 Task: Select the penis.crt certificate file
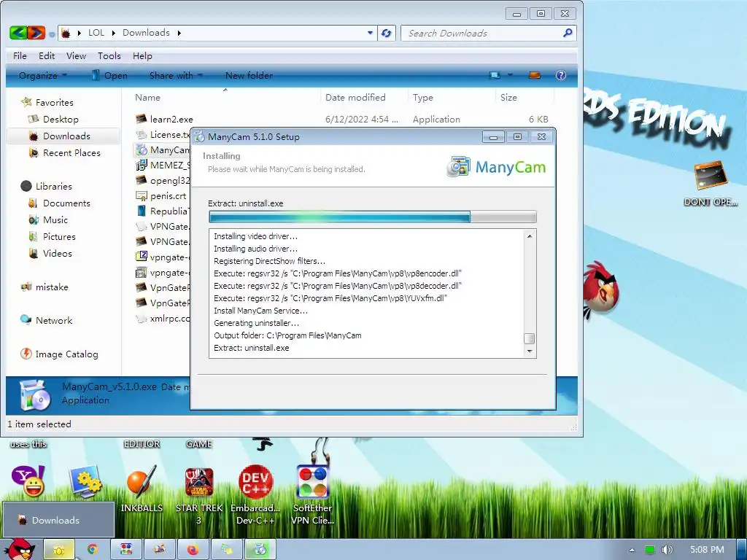tap(161, 195)
